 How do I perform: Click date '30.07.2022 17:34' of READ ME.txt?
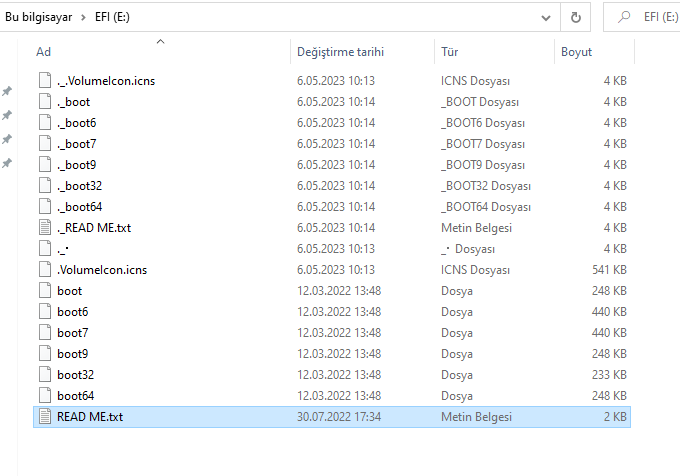click(339, 417)
